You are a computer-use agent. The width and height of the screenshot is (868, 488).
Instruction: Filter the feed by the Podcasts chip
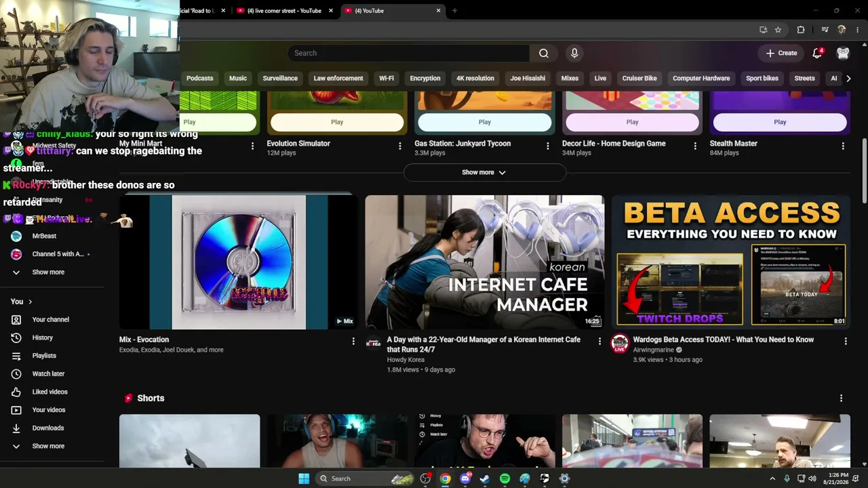point(199,78)
